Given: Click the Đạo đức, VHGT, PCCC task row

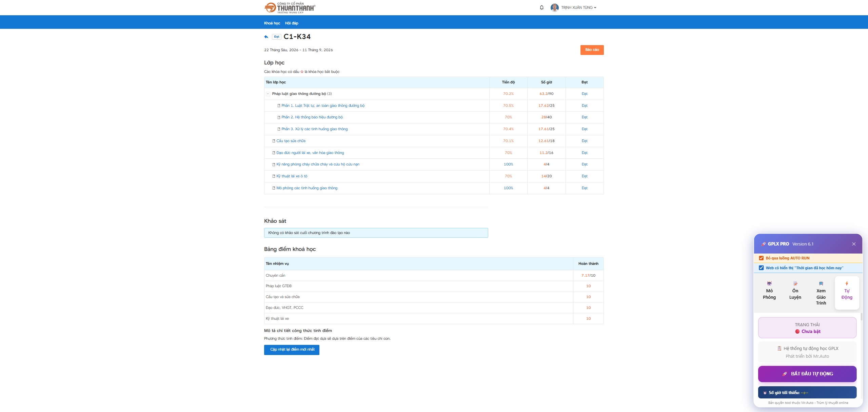Looking at the screenshot, I should 434,308.
